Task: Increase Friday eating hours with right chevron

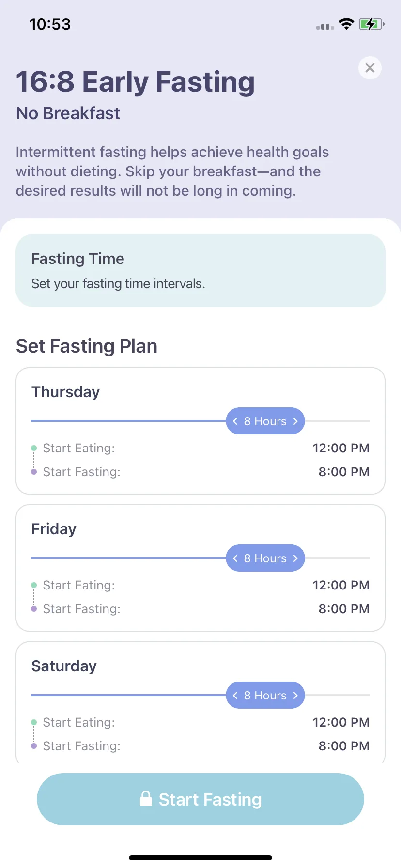Action: coord(295,558)
